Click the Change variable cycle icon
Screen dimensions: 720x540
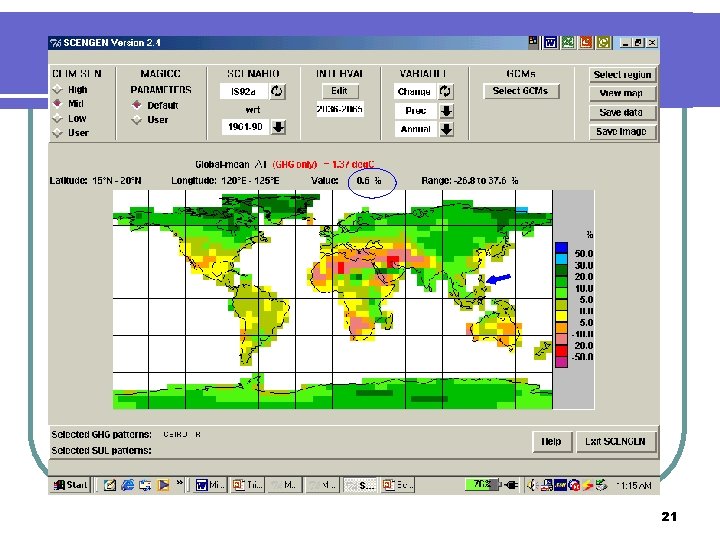[x=446, y=91]
